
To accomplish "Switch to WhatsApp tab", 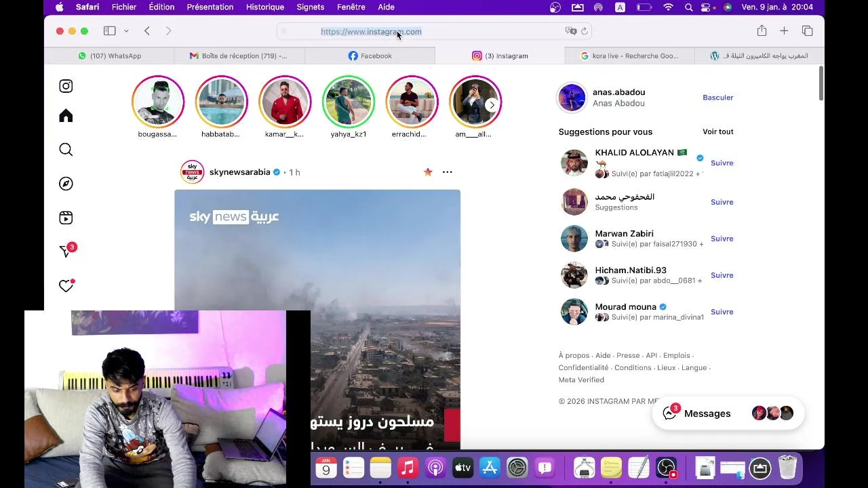I will pyautogui.click(x=109, y=56).
